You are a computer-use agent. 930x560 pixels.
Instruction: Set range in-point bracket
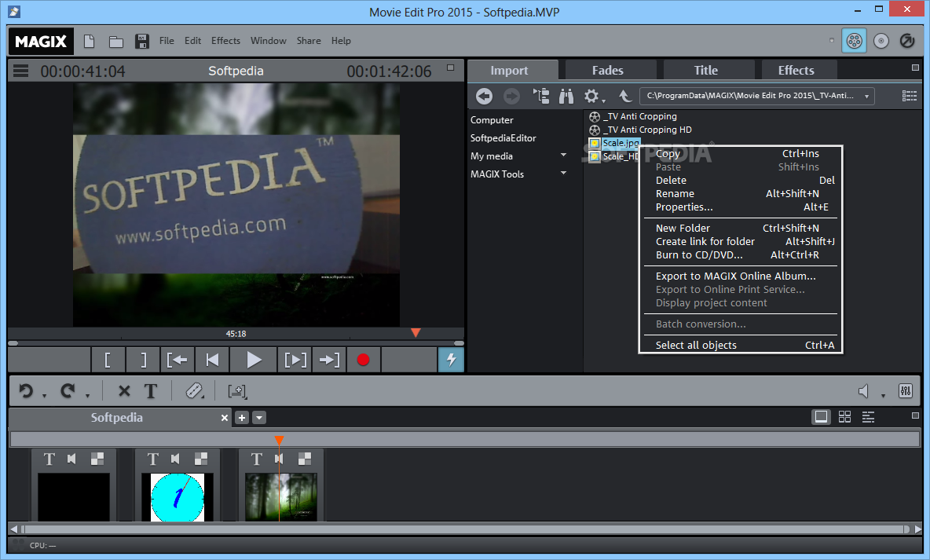[108, 360]
